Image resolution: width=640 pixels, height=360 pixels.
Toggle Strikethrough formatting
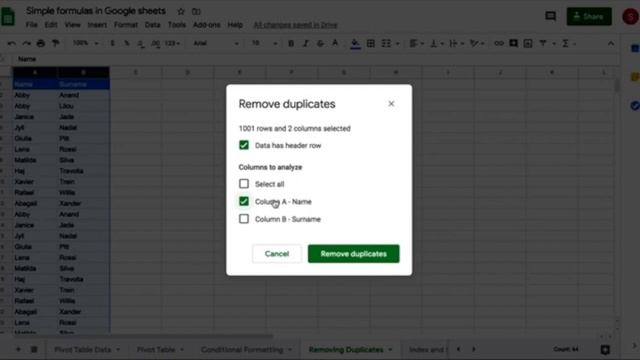coord(320,43)
